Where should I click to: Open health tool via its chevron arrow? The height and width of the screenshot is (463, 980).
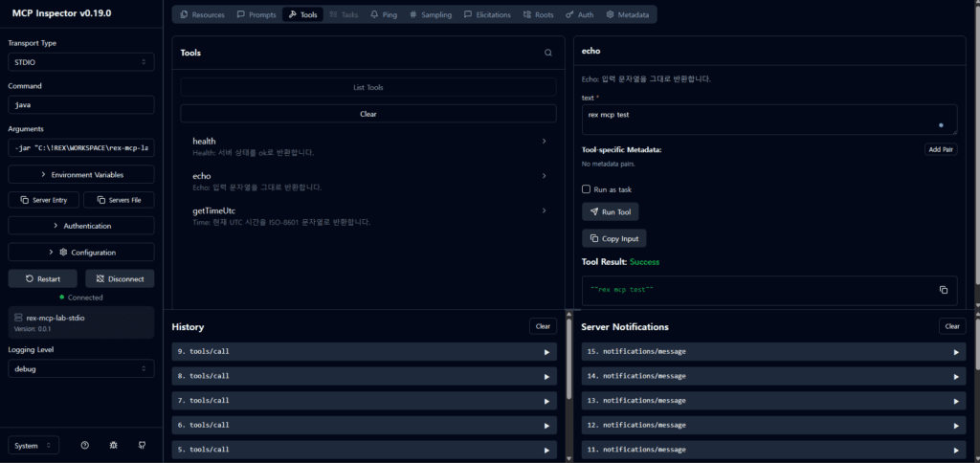[x=545, y=142]
